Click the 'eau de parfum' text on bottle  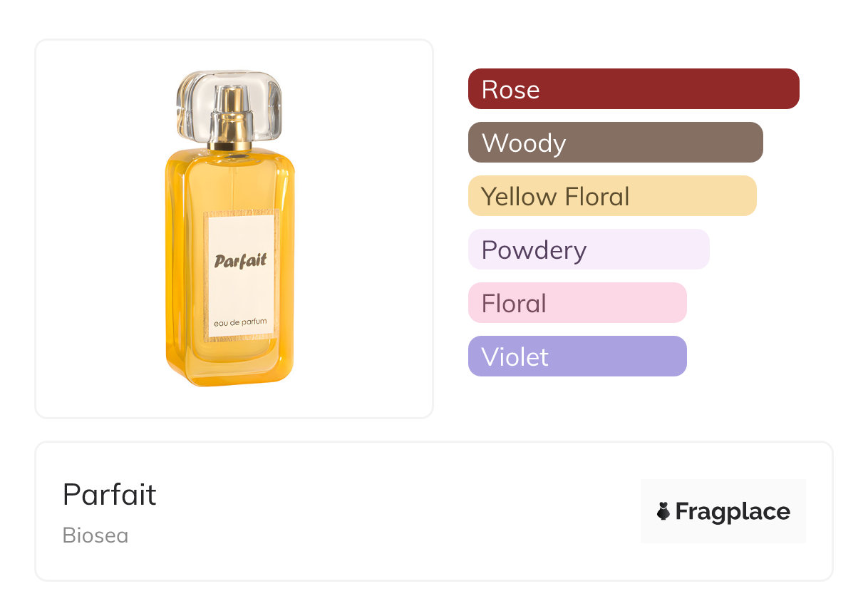point(240,322)
